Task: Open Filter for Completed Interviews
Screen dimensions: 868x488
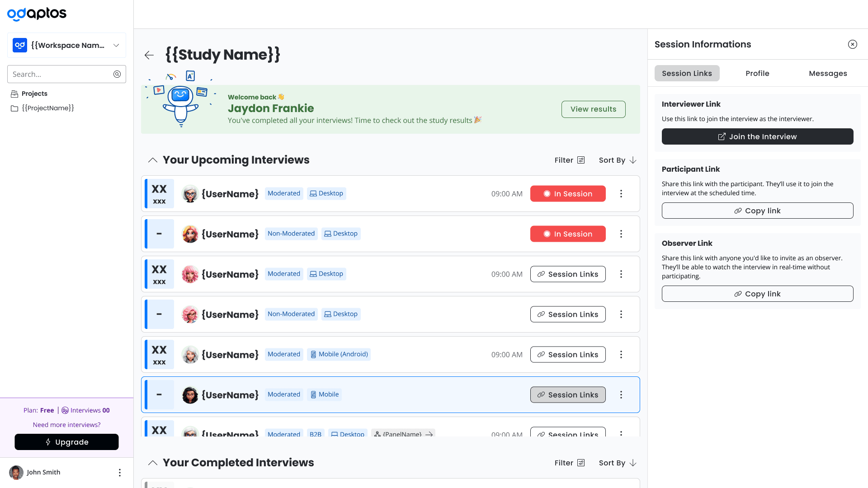Action: click(570, 463)
